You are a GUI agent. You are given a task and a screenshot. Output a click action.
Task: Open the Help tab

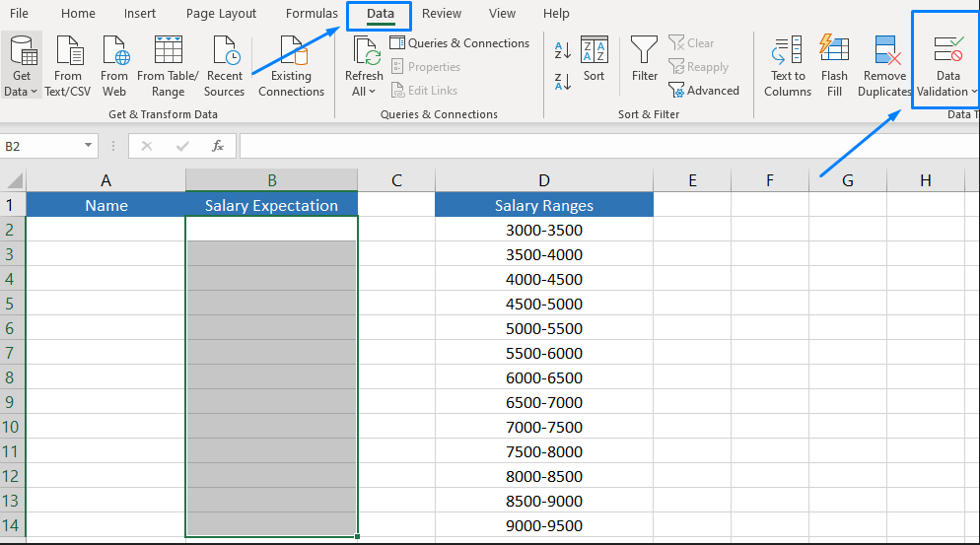click(x=556, y=13)
